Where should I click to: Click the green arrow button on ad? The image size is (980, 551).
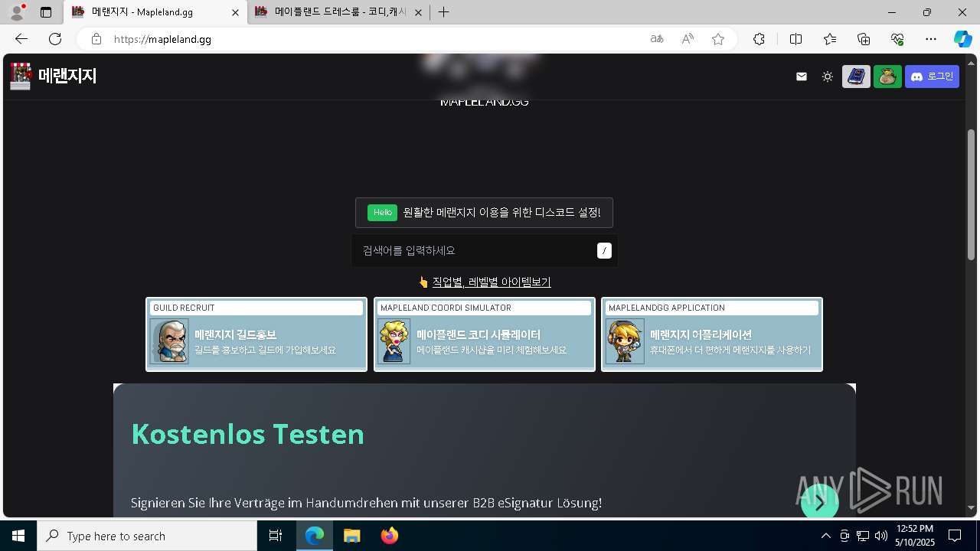click(x=820, y=503)
